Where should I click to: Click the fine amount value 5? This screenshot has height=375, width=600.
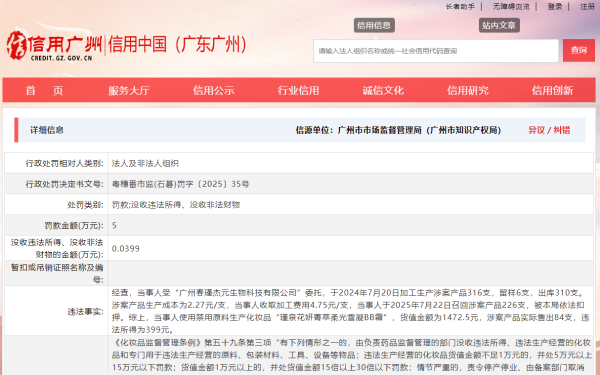pos(114,225)
